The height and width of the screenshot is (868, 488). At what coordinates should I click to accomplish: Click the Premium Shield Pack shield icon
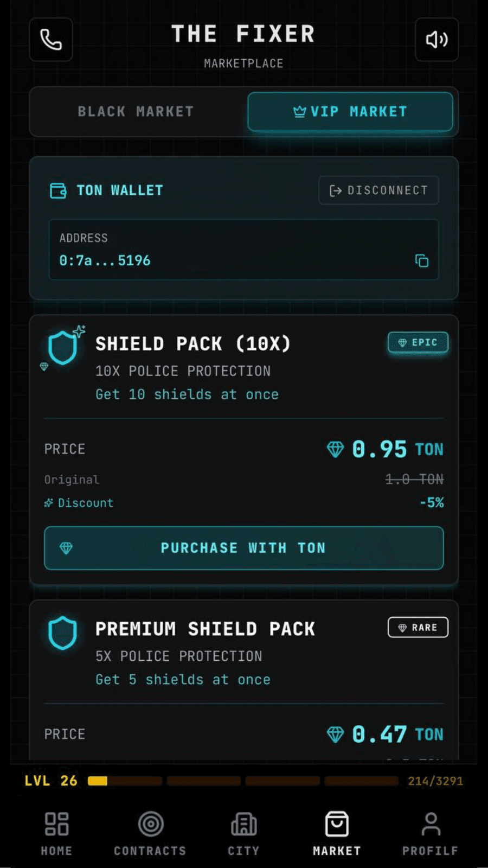pos(63,633)
